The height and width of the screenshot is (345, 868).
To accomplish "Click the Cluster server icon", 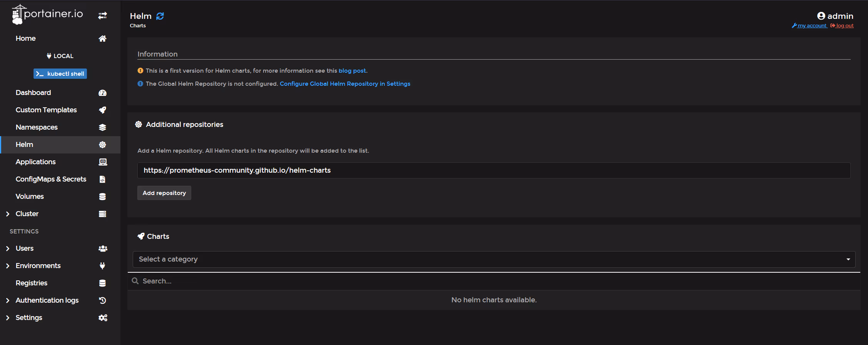I will tap(102, 214).
